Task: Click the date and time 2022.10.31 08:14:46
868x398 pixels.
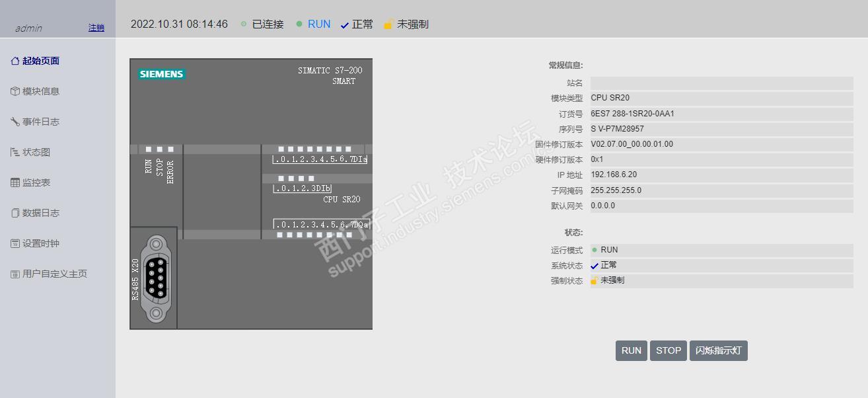Action: [179, 24]
